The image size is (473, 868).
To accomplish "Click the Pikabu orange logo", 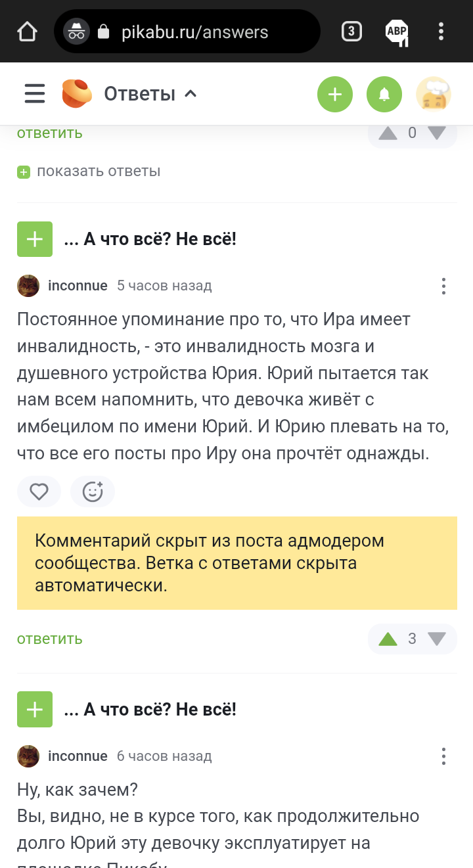I will coord(77,93).
